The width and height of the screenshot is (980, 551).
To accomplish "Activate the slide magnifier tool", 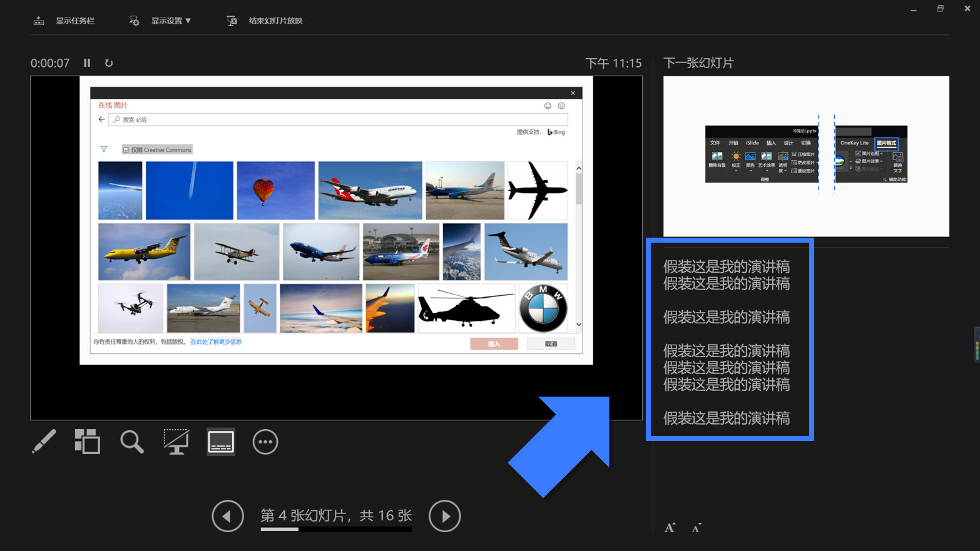I will 131,442.
